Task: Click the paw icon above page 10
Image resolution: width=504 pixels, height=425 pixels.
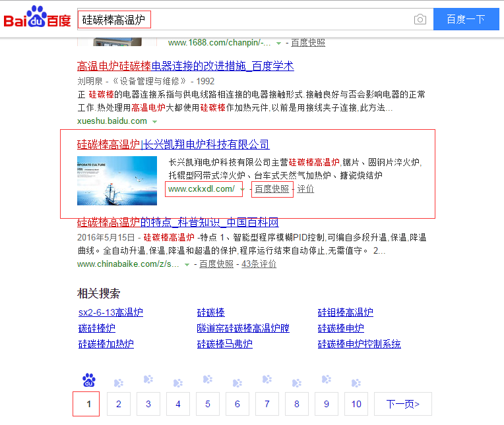Action: pyautogui.click(x=356, y=382)
